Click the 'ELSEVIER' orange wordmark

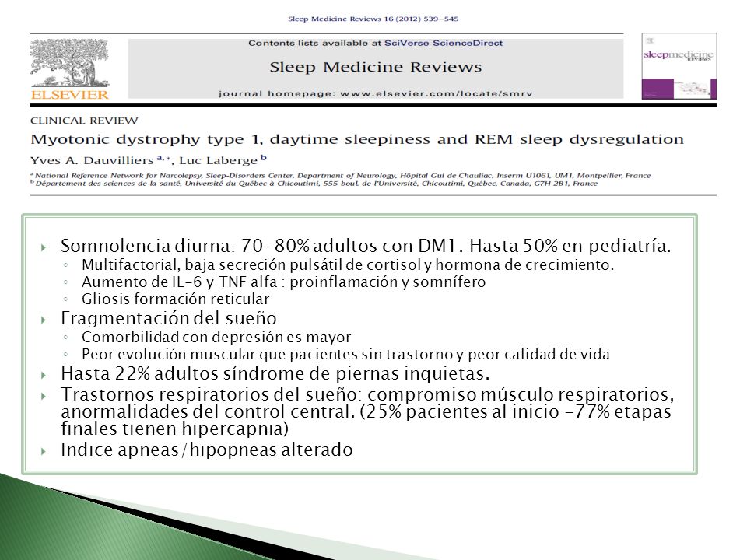(x=70, y=95)
